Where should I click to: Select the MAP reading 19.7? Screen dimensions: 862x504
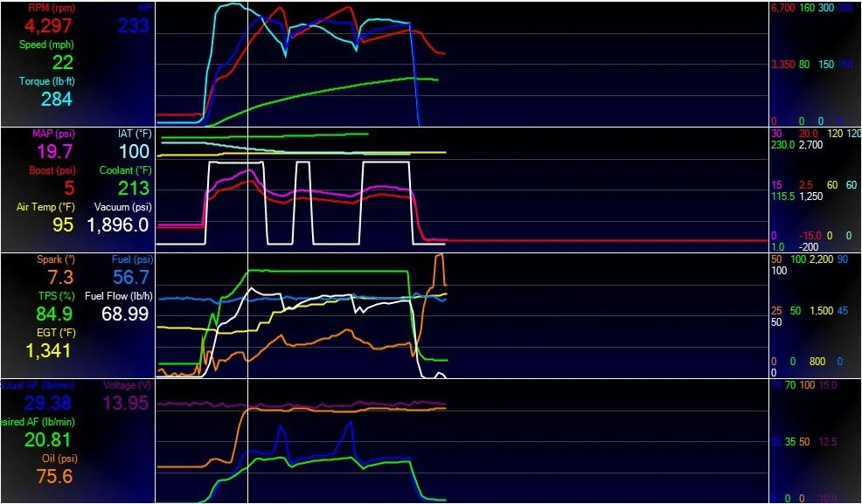(54, 151)
